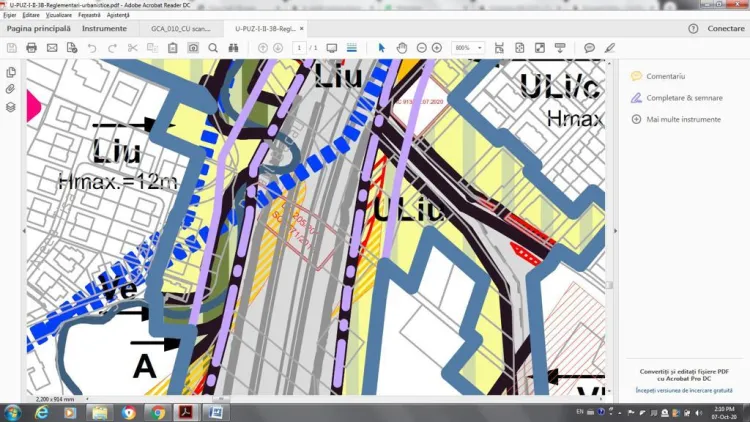This screenshot has width=750, height=422.
Task: Open the 800% zoom level dropdown
Action: (x=467, y=48)
